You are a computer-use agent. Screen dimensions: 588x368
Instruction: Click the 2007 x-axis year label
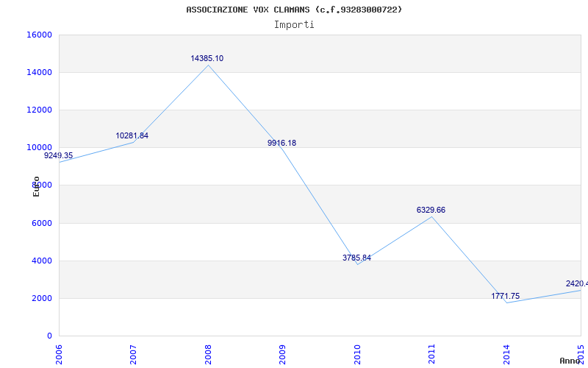coord(133,354)
